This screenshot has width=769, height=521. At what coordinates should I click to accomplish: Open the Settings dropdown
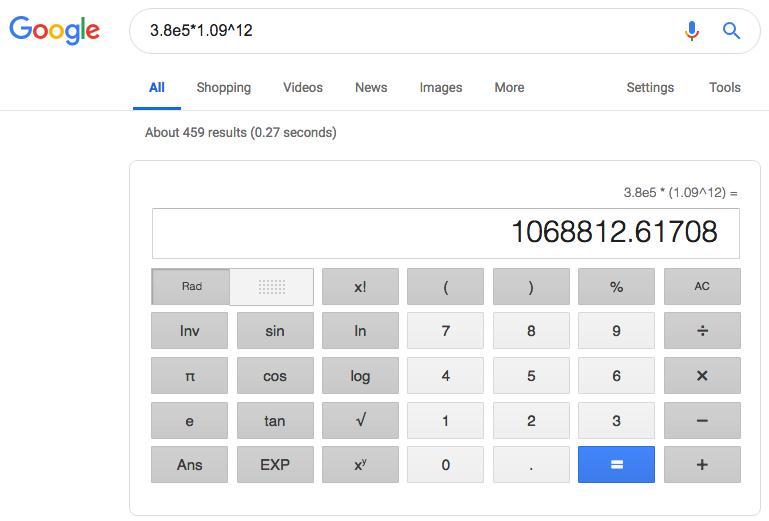tap(650, 88)
